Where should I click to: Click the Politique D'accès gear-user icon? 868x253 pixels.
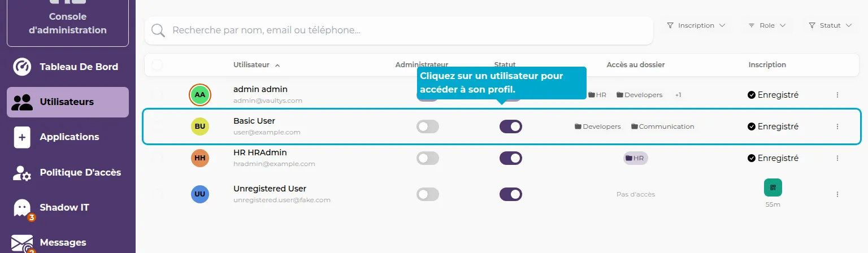(x=22, y=173)
